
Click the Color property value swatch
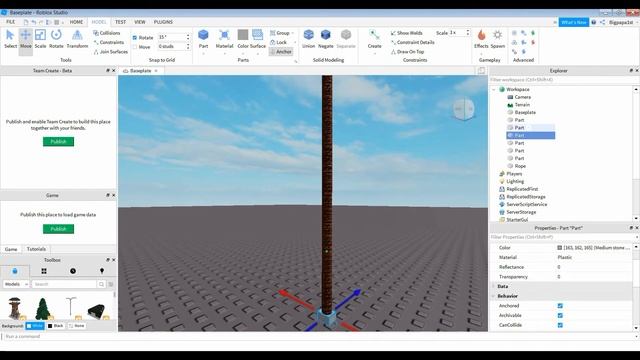pos(559,248)
